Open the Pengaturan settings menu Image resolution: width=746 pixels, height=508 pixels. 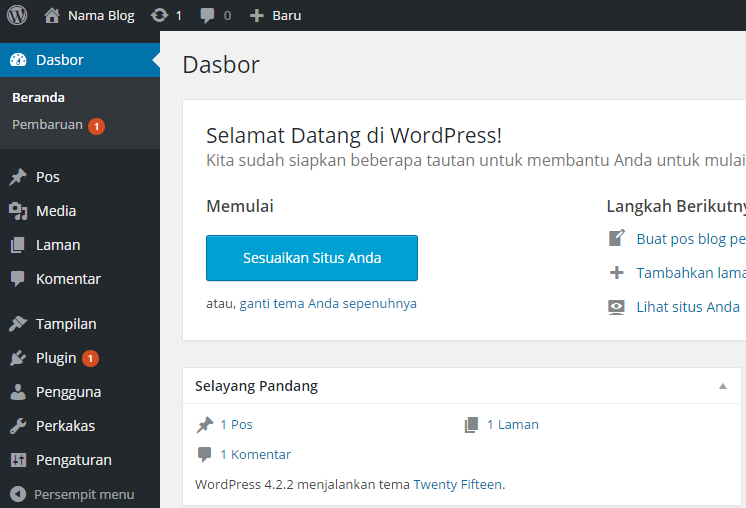pos(74,460)
